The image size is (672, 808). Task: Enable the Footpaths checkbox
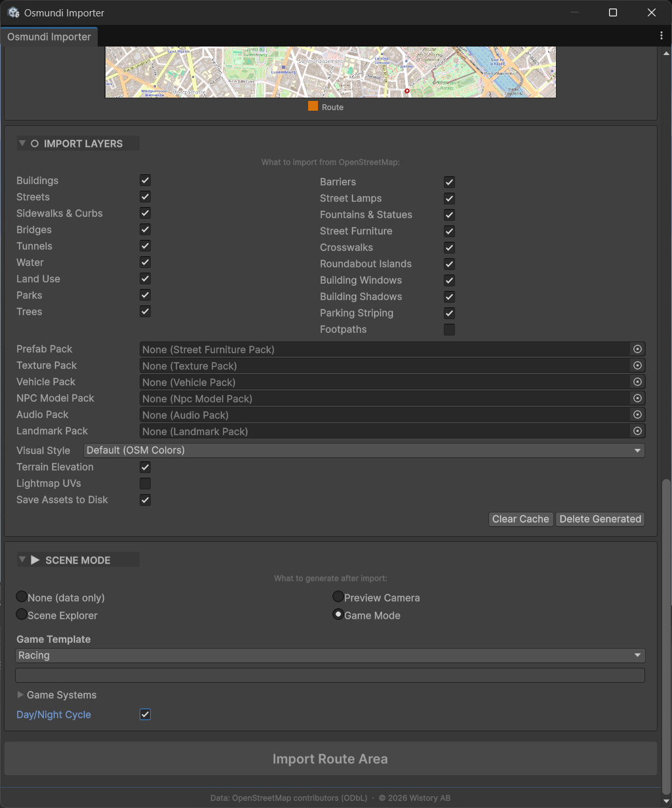point(449,329)
